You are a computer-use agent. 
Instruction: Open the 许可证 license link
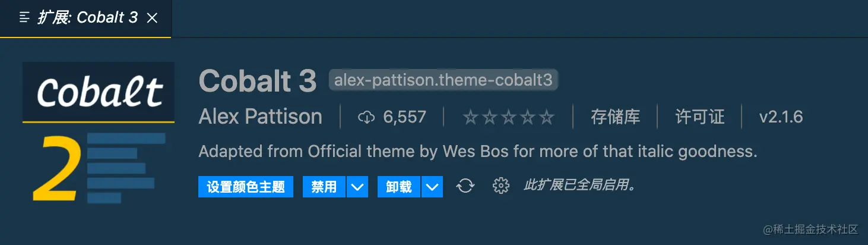pyautogui.click(x=700, y=117)
